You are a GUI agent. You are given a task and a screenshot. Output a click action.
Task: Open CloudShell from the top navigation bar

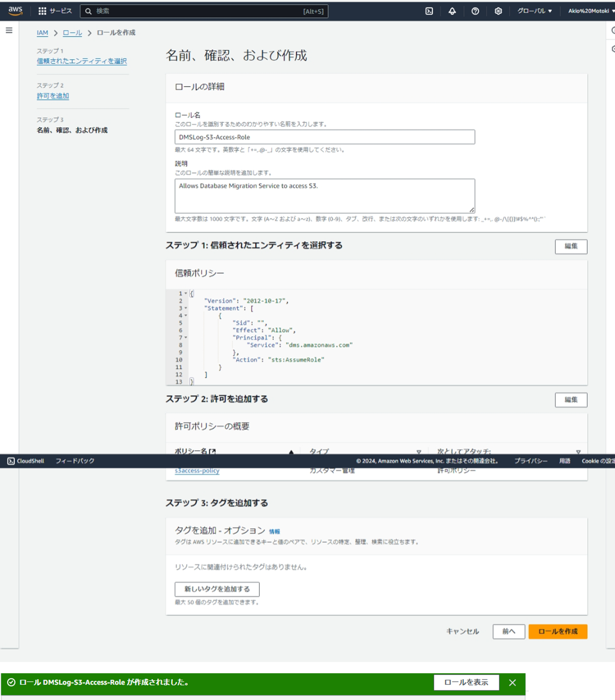[x=429, y=11]
